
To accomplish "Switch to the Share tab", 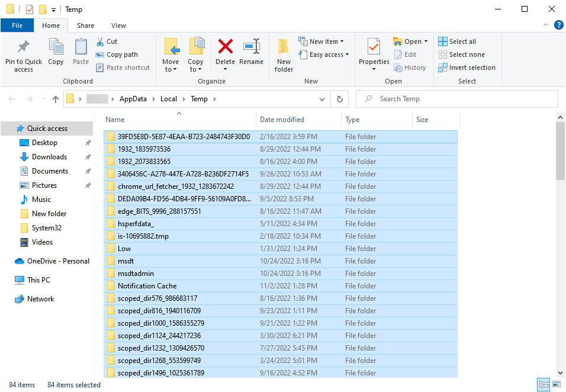I will [85, 25].
